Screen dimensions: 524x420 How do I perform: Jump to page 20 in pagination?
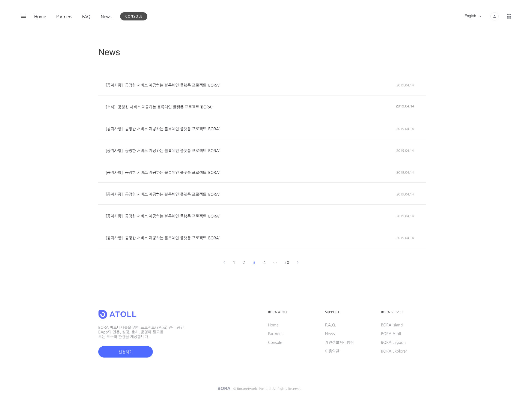tap(287, 262)
